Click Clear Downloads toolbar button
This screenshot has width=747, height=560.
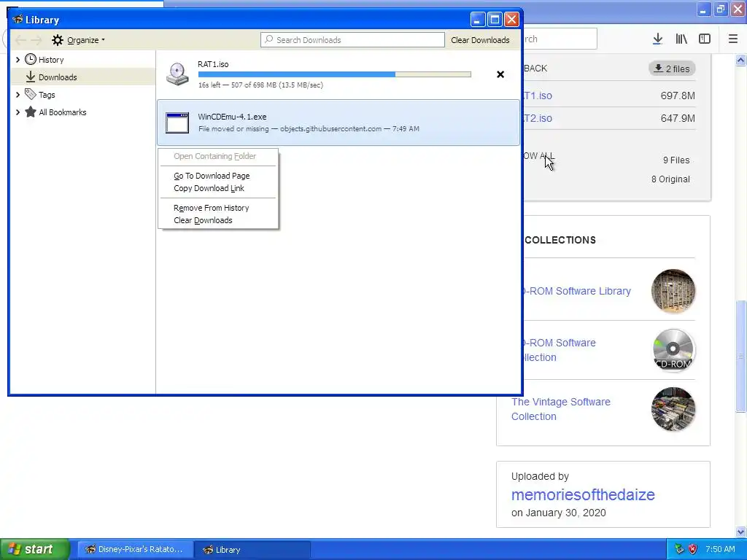pos(480,40)
